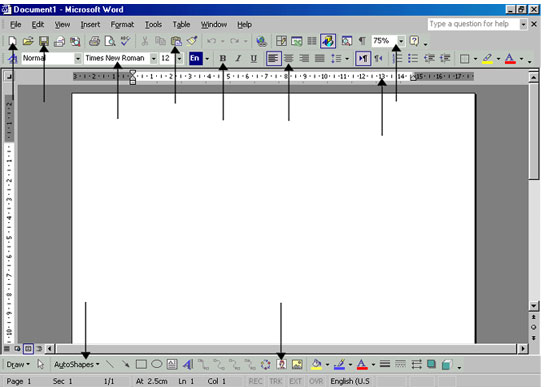Expand the 75% zoom dropdown
The height and width of the screenshot is (387, 546).
click(401, 41)
